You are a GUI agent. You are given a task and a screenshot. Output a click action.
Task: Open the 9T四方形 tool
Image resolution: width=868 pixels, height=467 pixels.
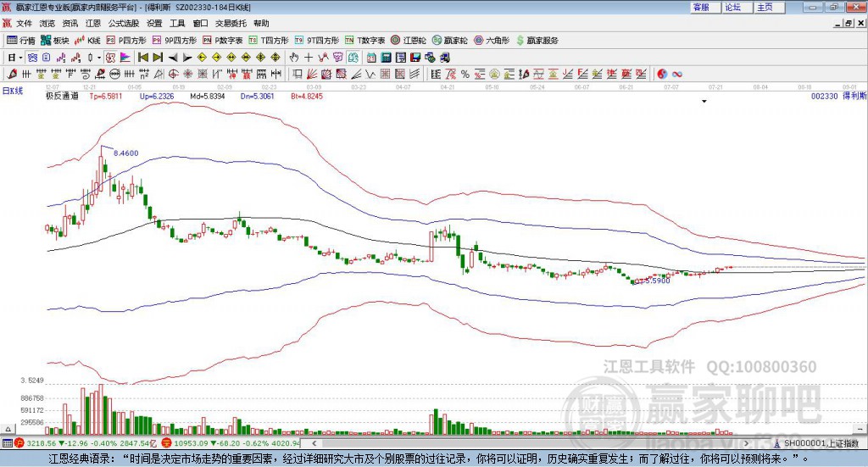point(317,41)
